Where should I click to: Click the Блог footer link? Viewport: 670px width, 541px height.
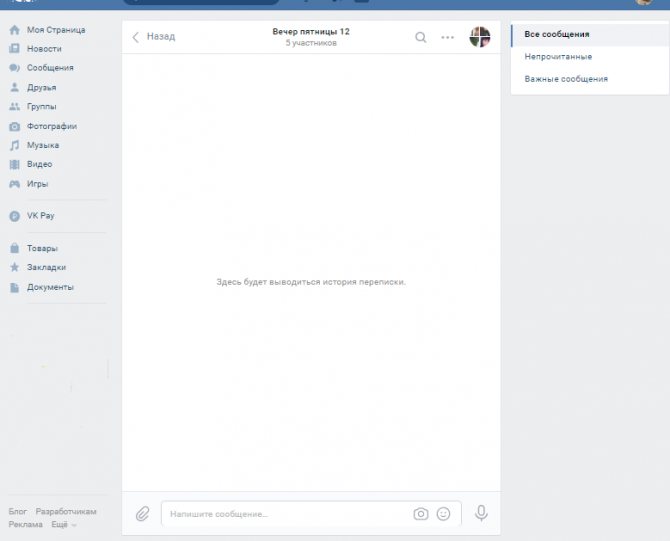pyautogui.click(x=18, y=512)
